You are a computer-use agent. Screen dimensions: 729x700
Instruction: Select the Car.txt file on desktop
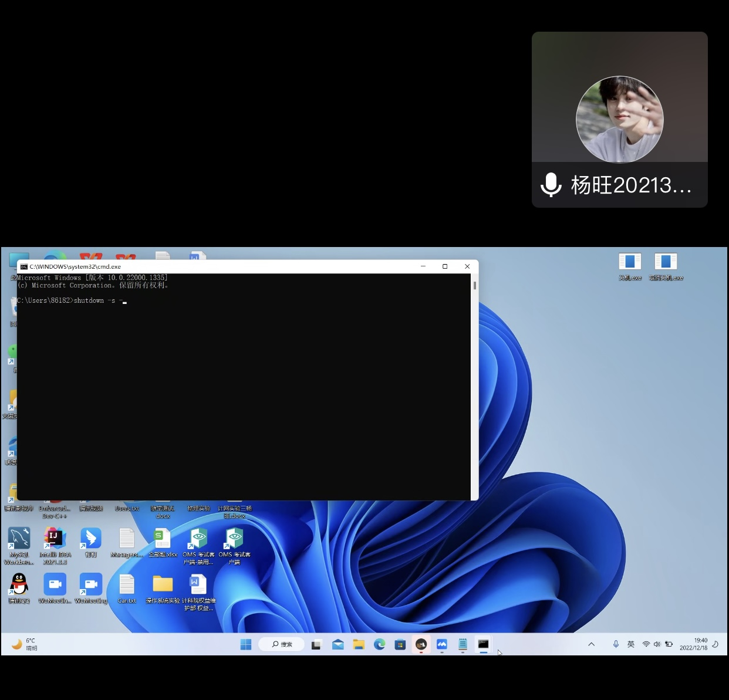[127, 585]
